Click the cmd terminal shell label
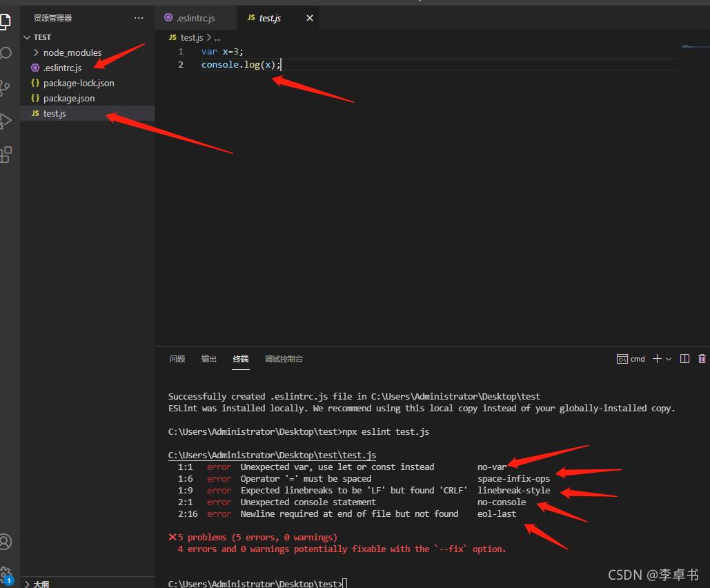 (631, 360)
